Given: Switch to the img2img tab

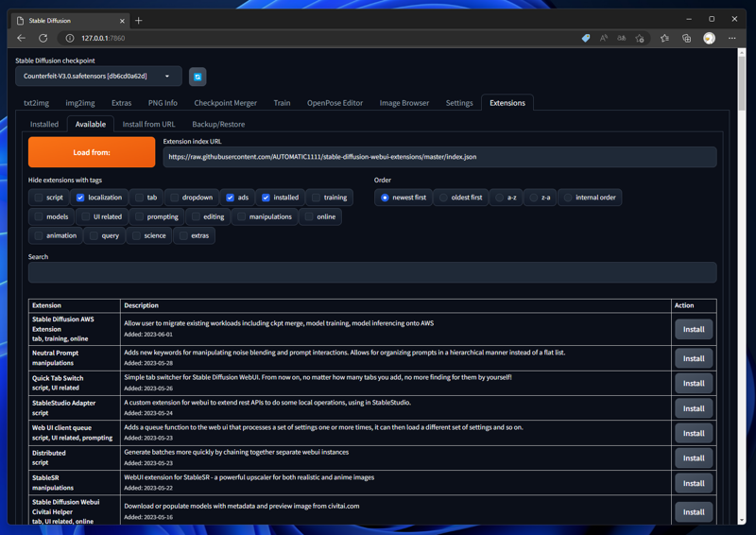Looking at the screenshot, I should tap(80, 103).
